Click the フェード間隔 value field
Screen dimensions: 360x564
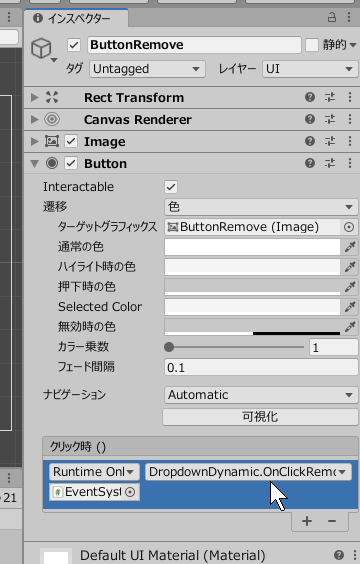pos(261,367)
